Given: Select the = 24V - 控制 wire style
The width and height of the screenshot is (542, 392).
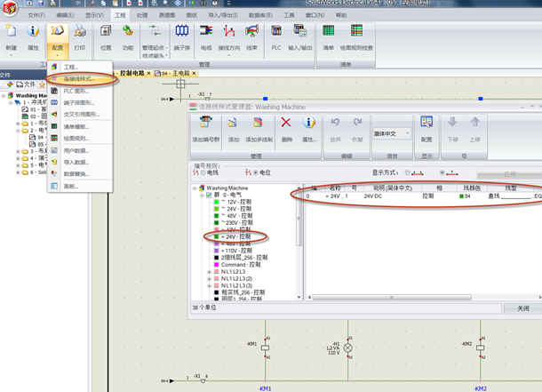Looking at the screenshot, I should (x=238, y=236).
